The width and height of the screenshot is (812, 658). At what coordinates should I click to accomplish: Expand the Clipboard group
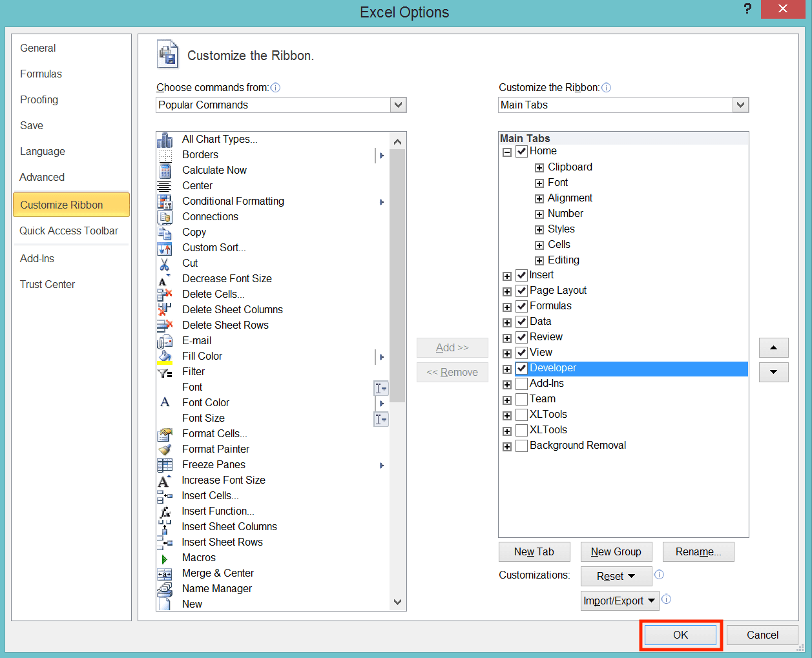coord(539,168)
